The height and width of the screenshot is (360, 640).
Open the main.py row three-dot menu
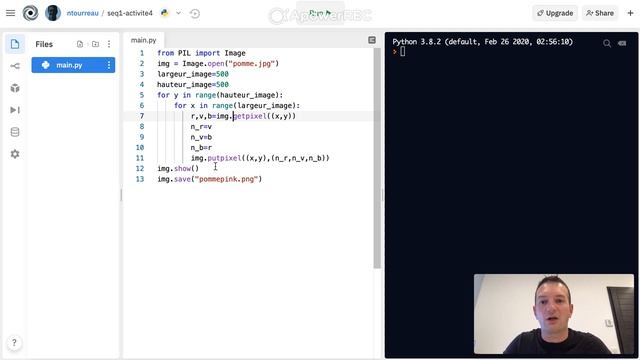click(109, 65)
